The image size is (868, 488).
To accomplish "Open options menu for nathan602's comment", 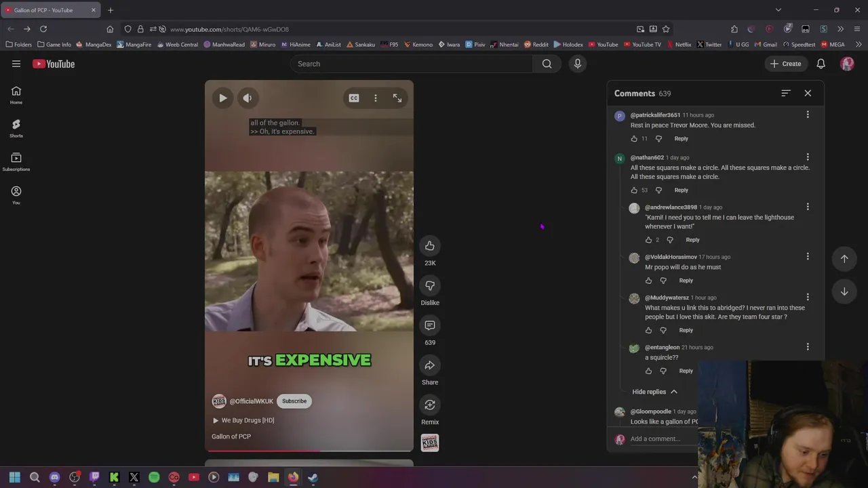I will point(808,157).
